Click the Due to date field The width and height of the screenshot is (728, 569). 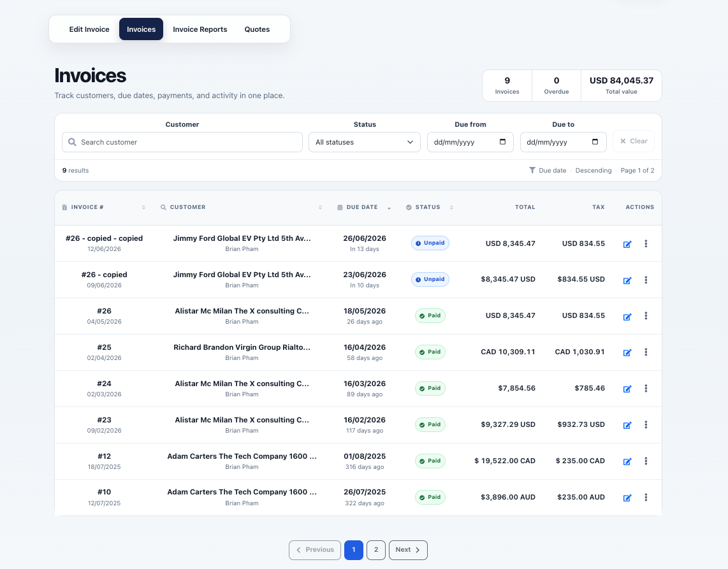coord(563,142)
